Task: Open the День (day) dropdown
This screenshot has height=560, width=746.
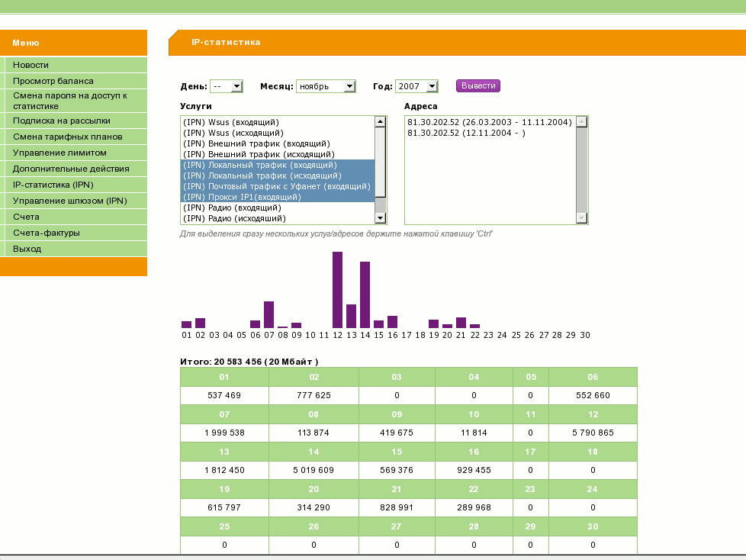Action: pyautogui.click(x=227, y=86)
